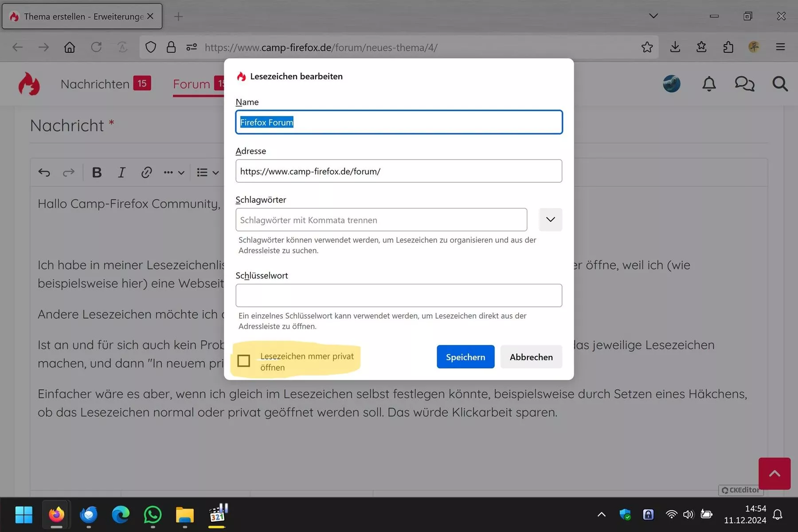Click the bookmark star in address bar

(647, 47)
